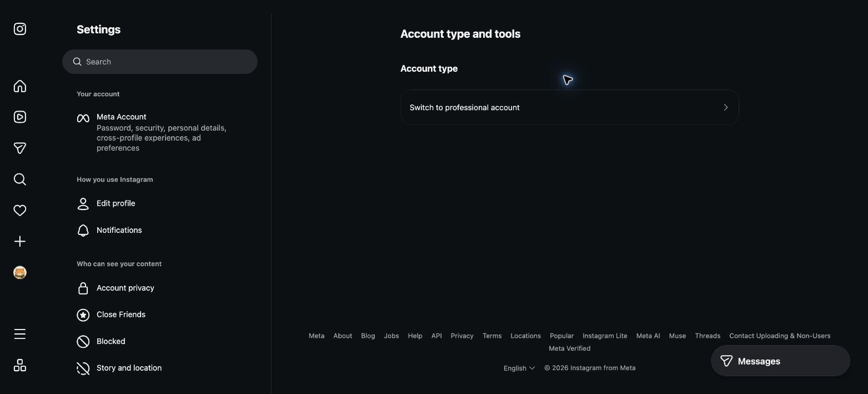Open the Search magnifier in sidebar
868x394 pixels.
click(x=20, y=179)
